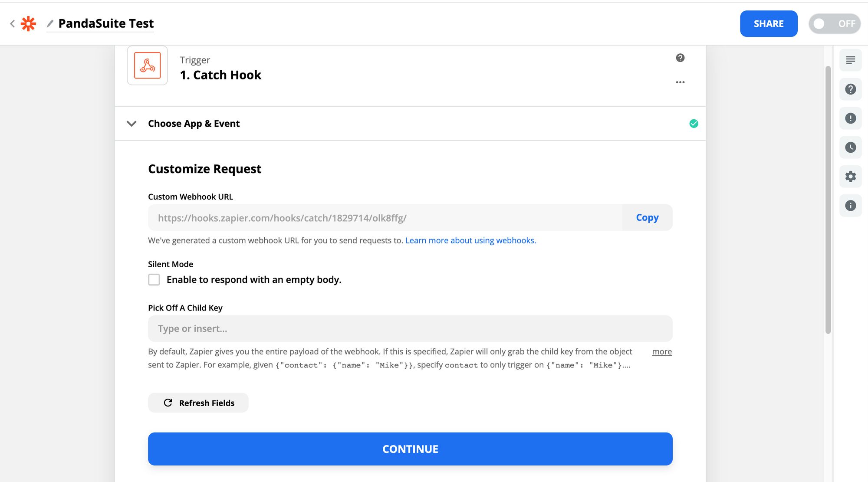Open help via the question mark near Catch Hook

point(680,58)
